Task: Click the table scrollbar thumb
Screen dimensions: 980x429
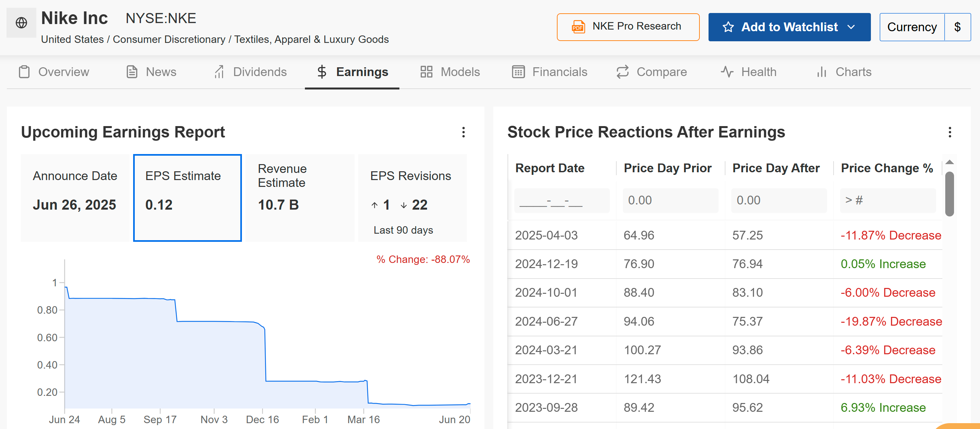Action: [949, 194]
